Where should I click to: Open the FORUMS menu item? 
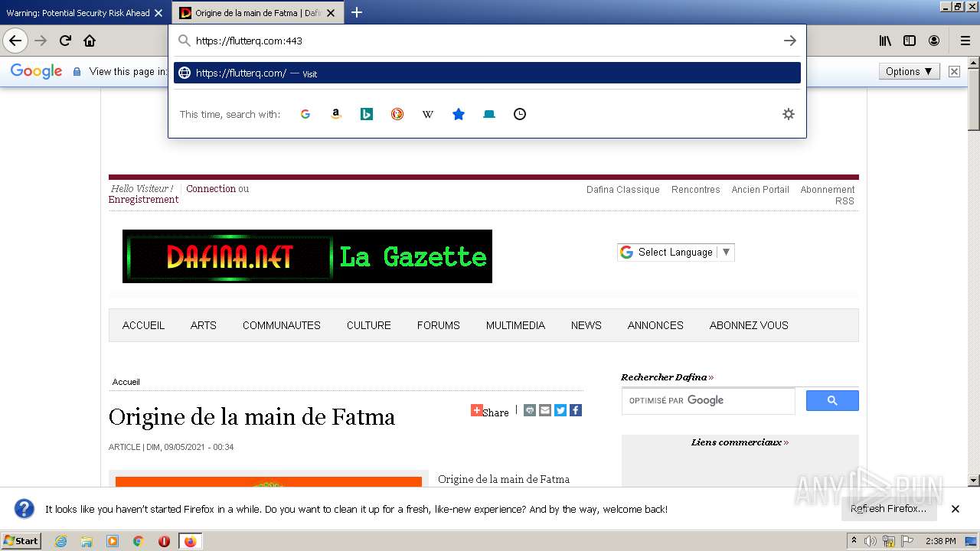[439, 325]
